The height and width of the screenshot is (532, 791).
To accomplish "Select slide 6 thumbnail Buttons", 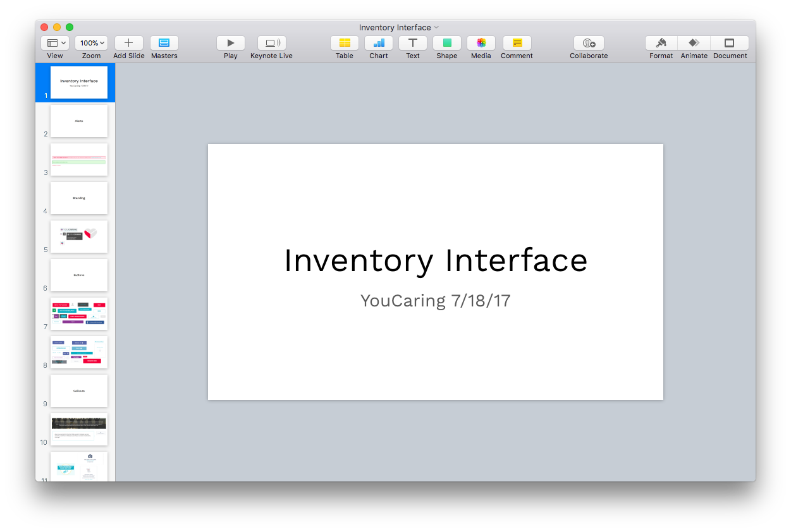I will [x=79, y=275].
